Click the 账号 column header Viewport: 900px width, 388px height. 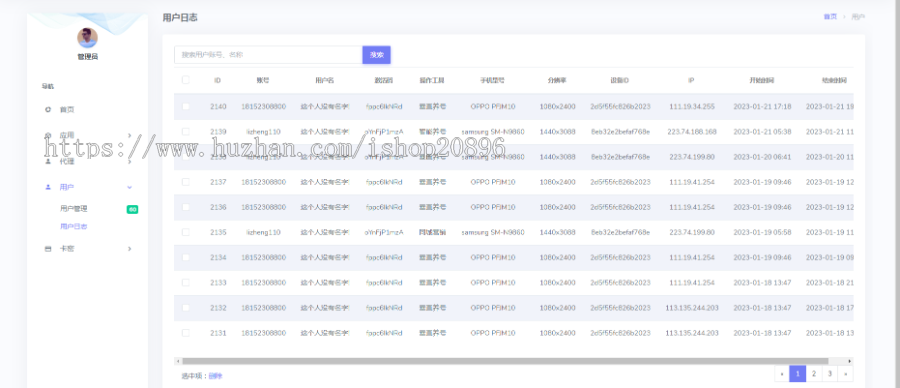point(263,80)
